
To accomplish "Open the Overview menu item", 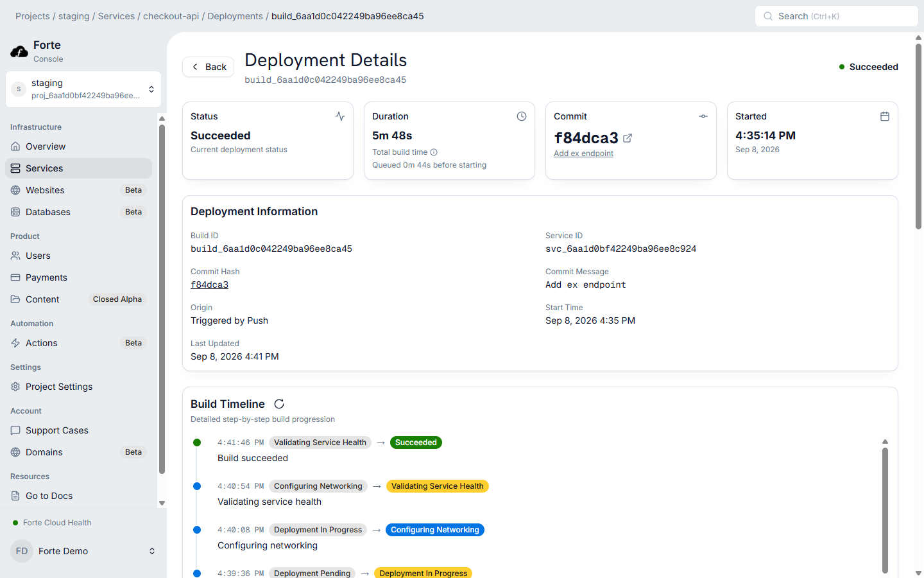I will [78, 146].
